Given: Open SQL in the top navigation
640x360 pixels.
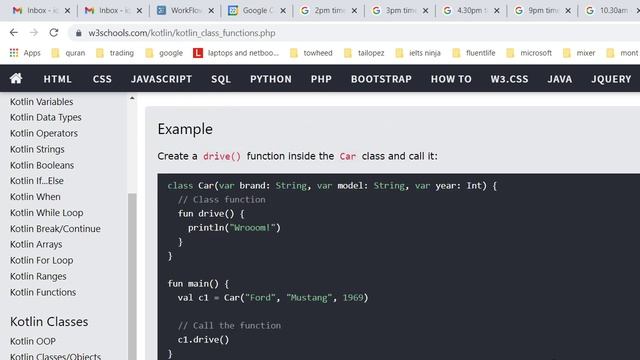Looking at the screenshot, I should [221, 79].
